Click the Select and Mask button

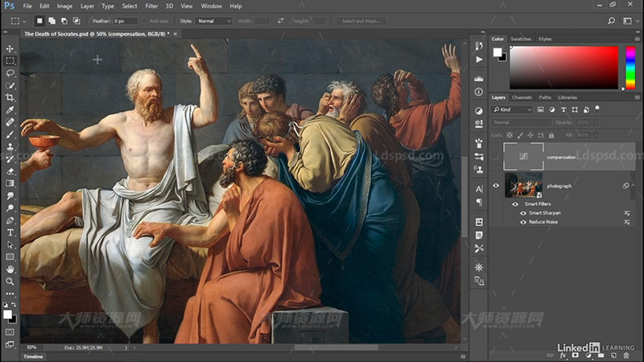361,21
